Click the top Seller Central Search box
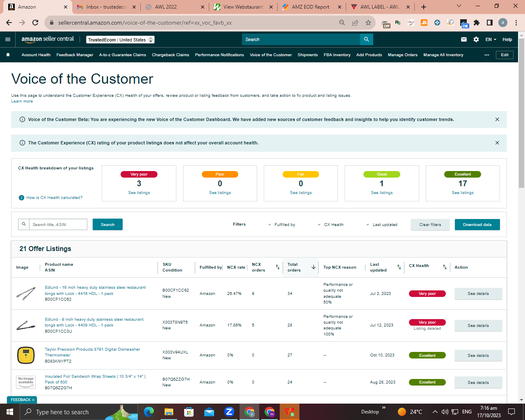 pyautogui.click(x=301, y=39)
